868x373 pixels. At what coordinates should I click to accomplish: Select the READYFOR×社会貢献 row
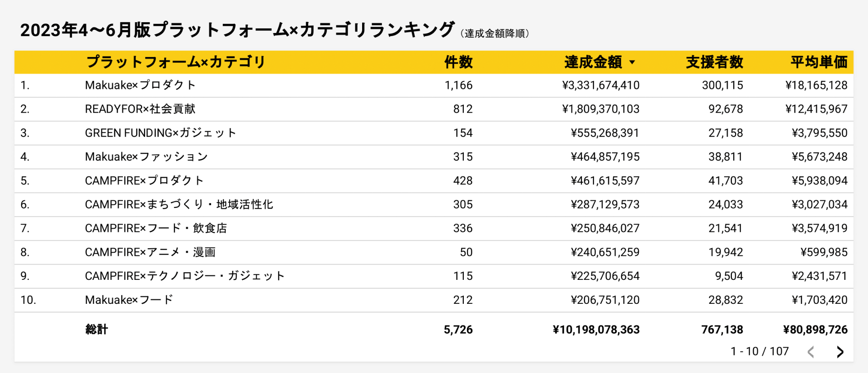coord(434,109)
